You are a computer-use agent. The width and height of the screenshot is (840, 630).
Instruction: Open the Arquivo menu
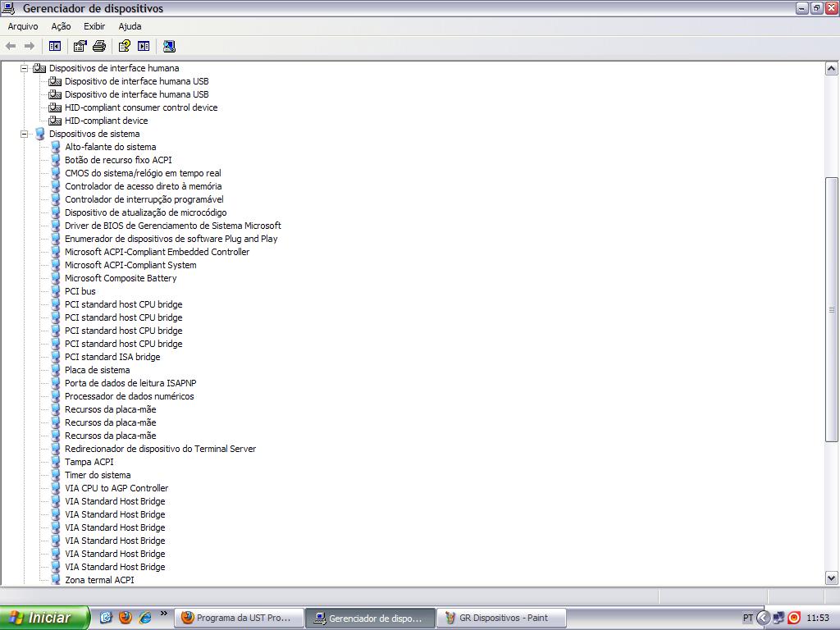click(23, 26)
